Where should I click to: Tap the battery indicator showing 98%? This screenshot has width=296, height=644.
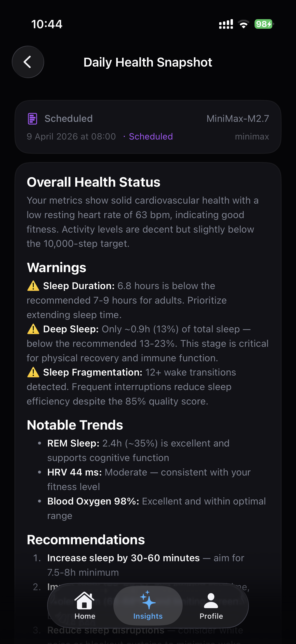point(264,24)
